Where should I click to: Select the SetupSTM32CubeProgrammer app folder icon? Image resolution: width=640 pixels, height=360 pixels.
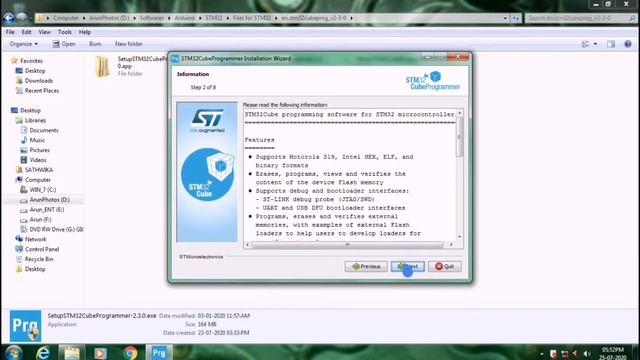102,66
